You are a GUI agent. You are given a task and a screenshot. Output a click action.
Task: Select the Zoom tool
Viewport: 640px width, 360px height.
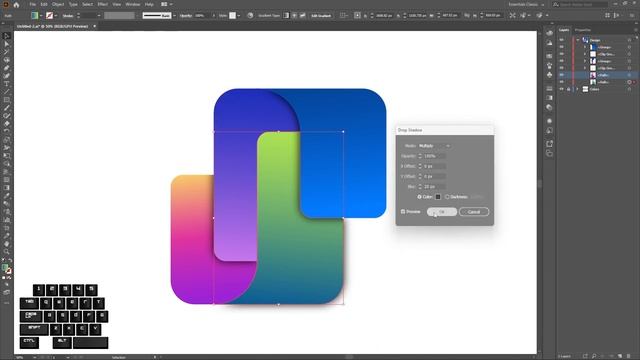coord(7,251)
